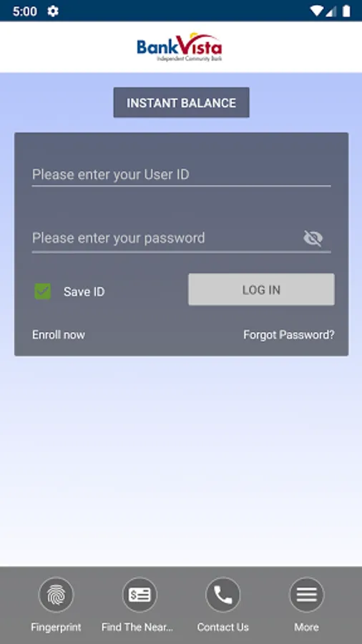Open the Forgot Password? link

(x=289, y=335)
